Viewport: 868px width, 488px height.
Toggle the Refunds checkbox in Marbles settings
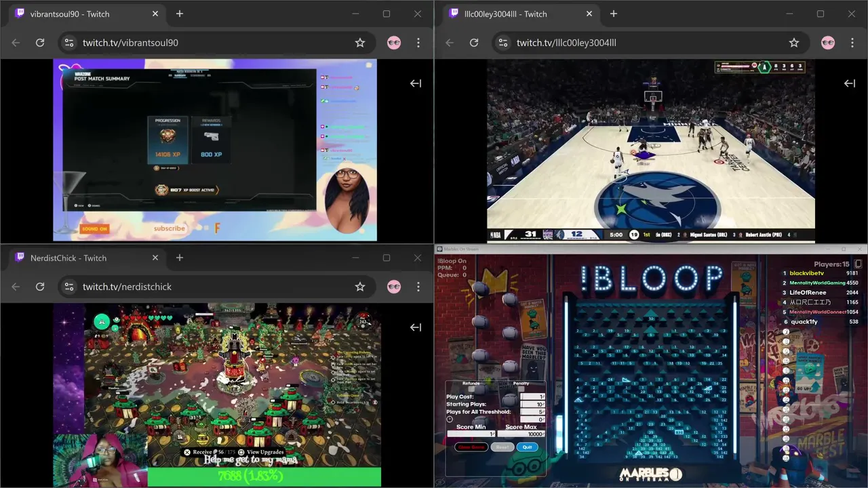pyautogui.click(x=471, y=389)
